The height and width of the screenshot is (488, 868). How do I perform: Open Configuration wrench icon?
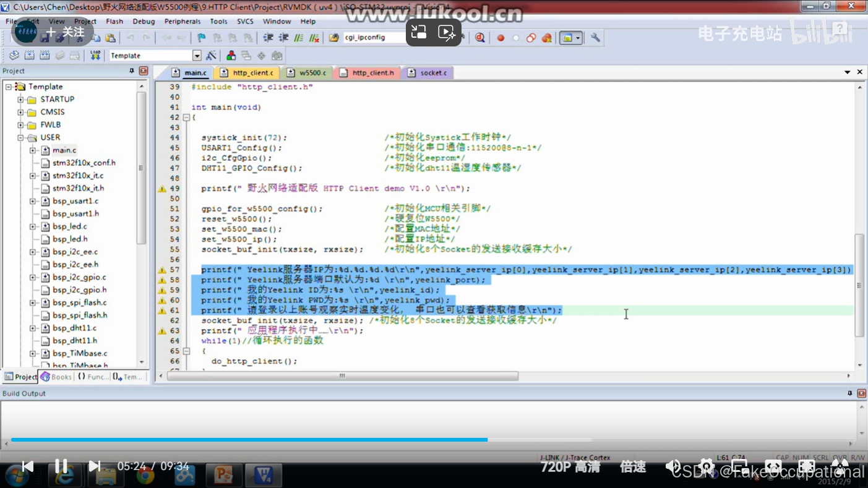596,38
